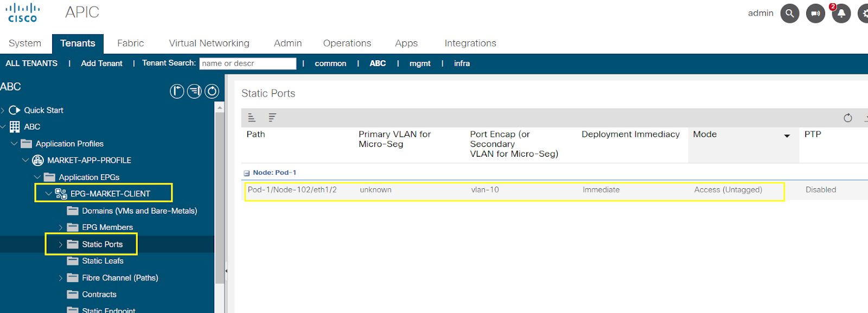
Task: Collapse Application EPGs chevron
Action: [x=37, y=177]
